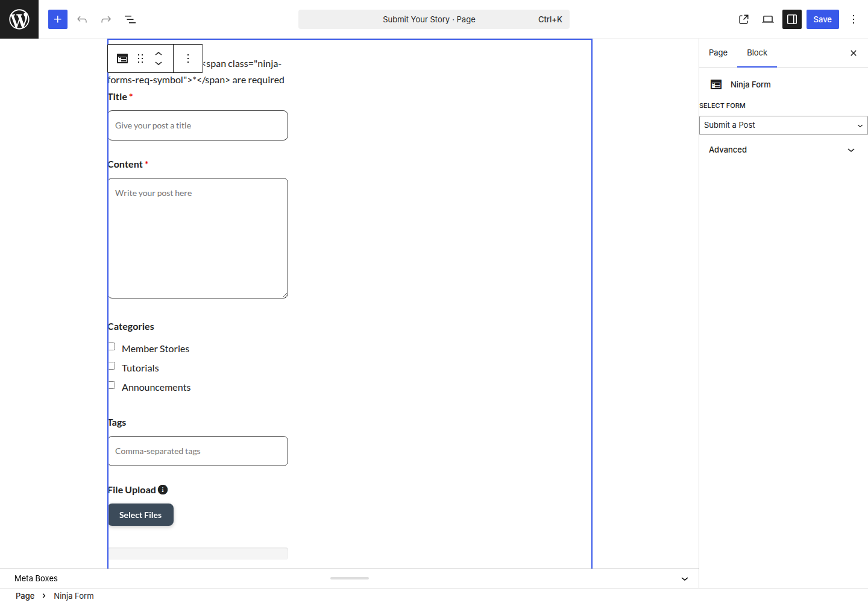The height and width of the screenshot is (603, 868).
Task: View the page in new tab
Action: point(744,19)
